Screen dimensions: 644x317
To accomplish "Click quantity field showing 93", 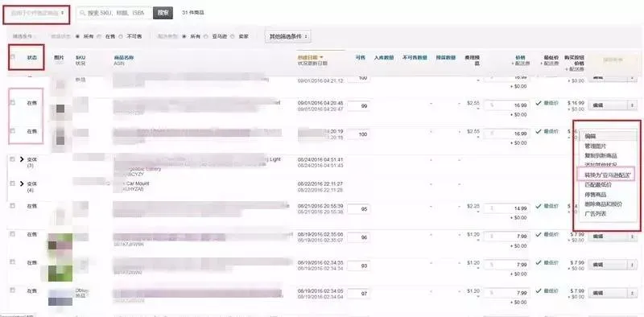I will (x=358, y=266).
